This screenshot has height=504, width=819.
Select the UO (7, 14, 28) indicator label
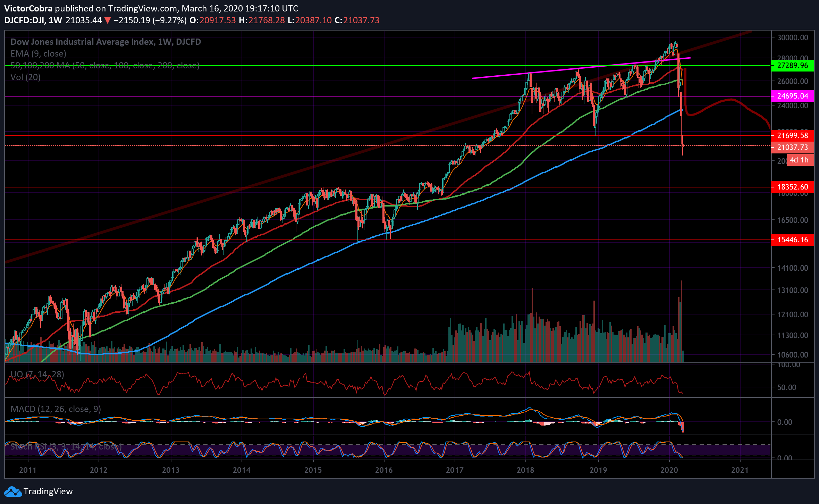tap(37, 374)
